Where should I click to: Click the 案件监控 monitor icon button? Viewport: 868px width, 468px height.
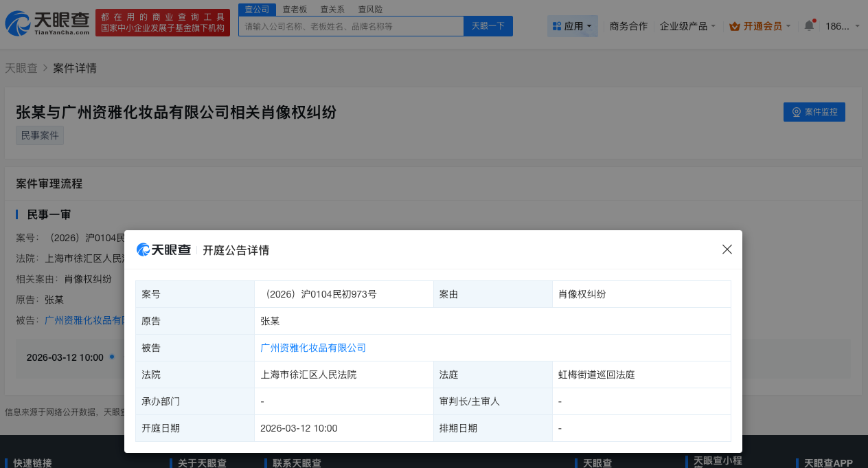(814, 111)
